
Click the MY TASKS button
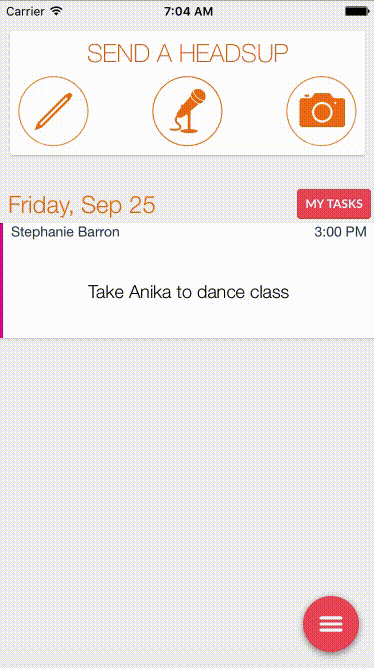click(334, 204)
